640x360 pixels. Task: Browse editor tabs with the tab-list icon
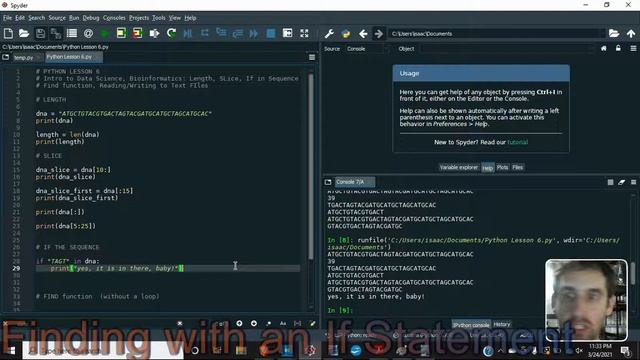tap(6, 57)
